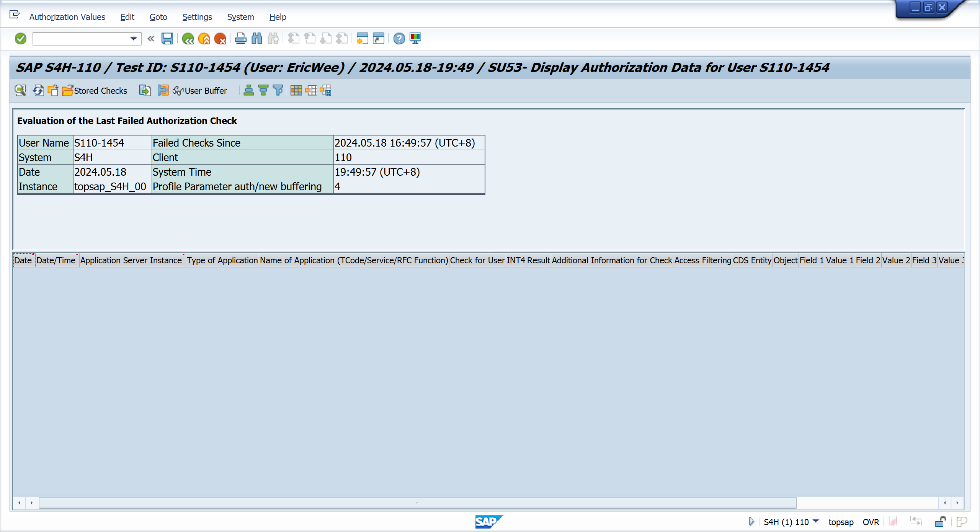Click the Refresh icon beside Stored Checks

38,91
